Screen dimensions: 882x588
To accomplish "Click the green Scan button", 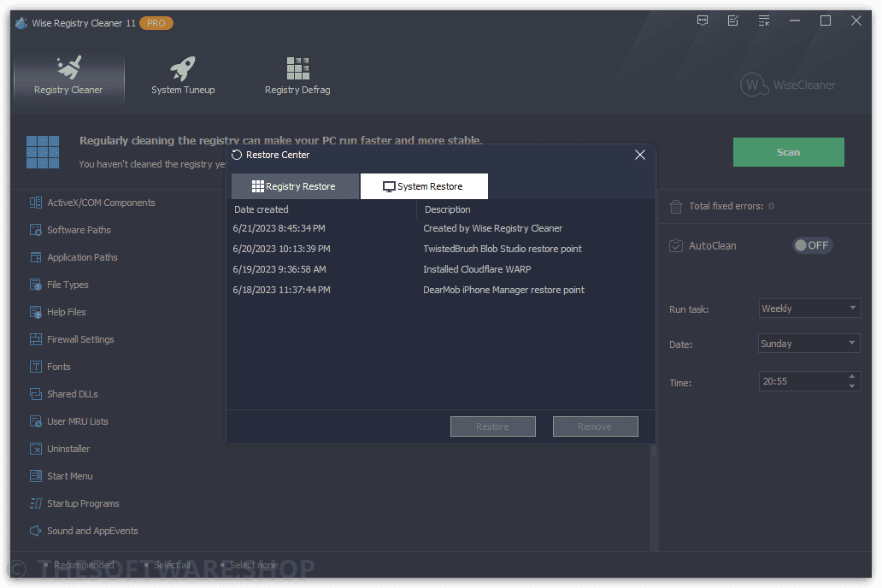I will [789, 152].
